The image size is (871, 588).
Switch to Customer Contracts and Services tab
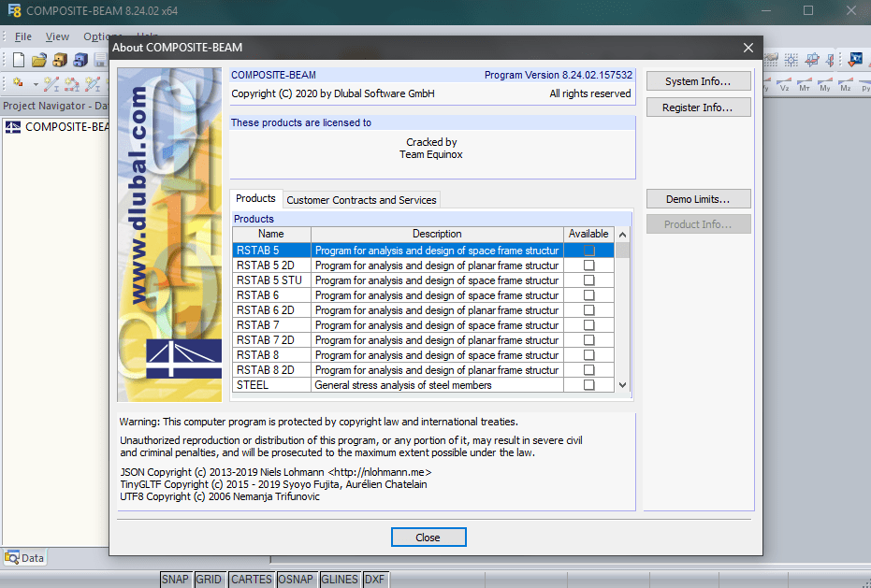(x=362, y=200)
